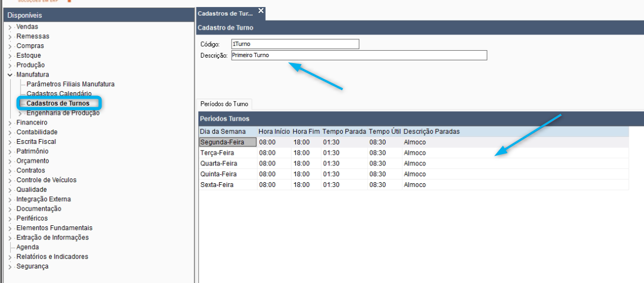Screen dimensions: 644x283
Task: Click Almoco in Sexta-Feira row
Action: click(x=516, y=185)
